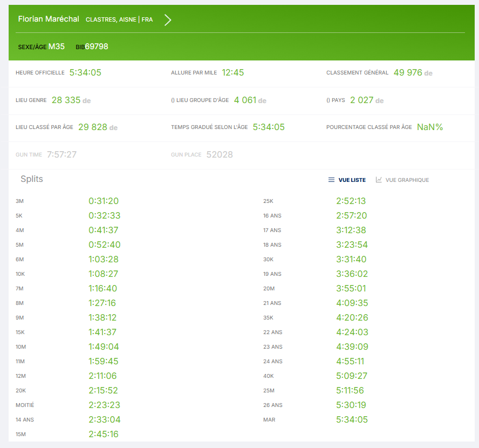Click the 40K split time 5:09:27

coord(352,376)
